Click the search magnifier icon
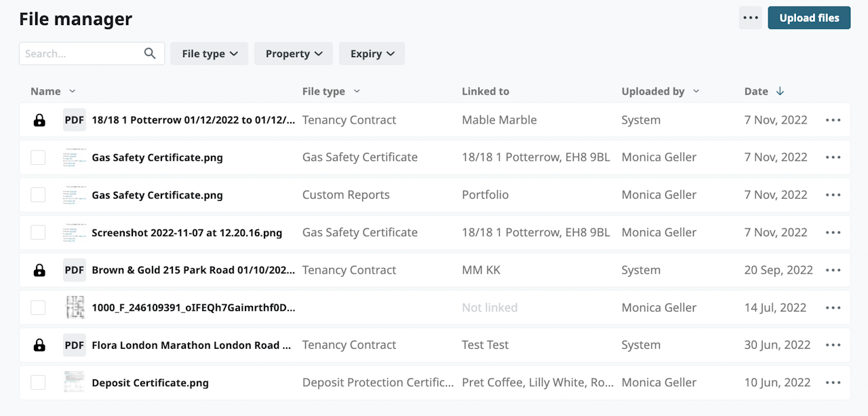 coord(150,54)
